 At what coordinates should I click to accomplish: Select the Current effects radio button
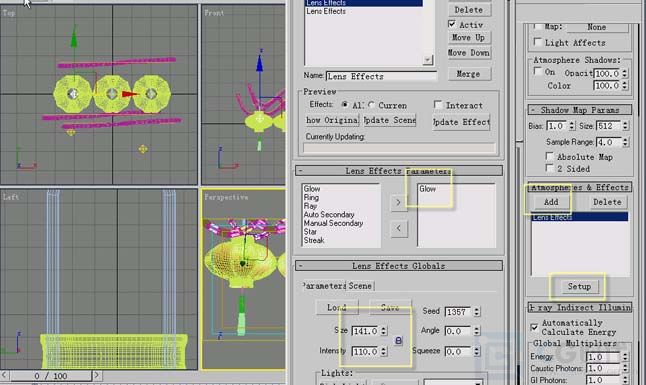coord(371,105)
